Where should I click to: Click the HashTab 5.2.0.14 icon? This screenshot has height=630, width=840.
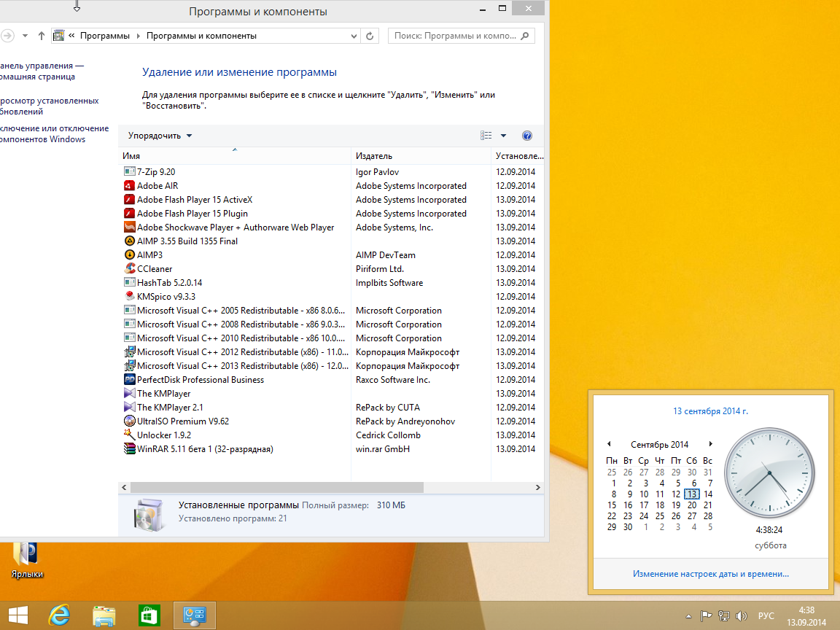click(x=129, y=282)
